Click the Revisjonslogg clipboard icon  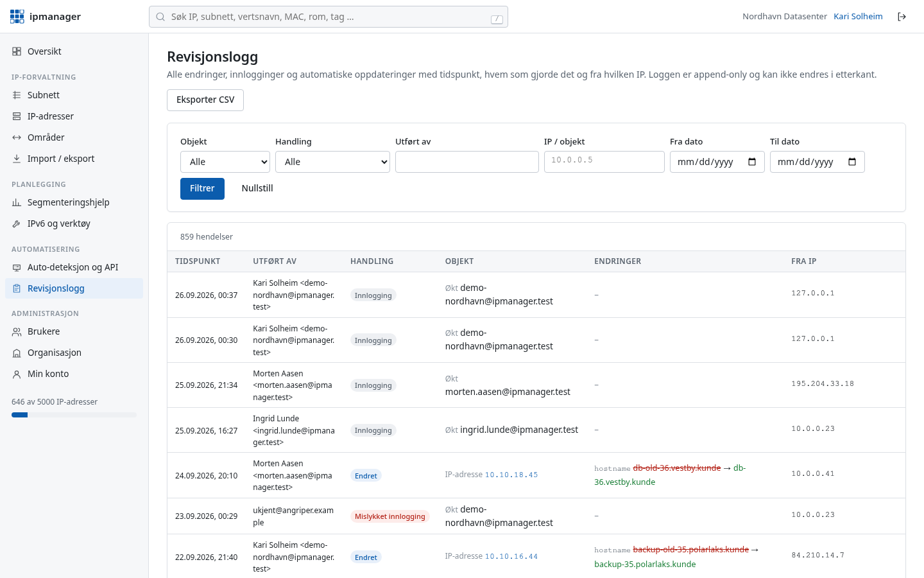(x=17, y=288)
